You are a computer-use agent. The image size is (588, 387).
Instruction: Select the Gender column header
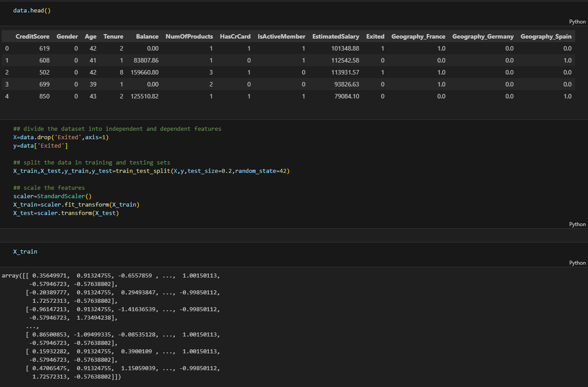67,37
